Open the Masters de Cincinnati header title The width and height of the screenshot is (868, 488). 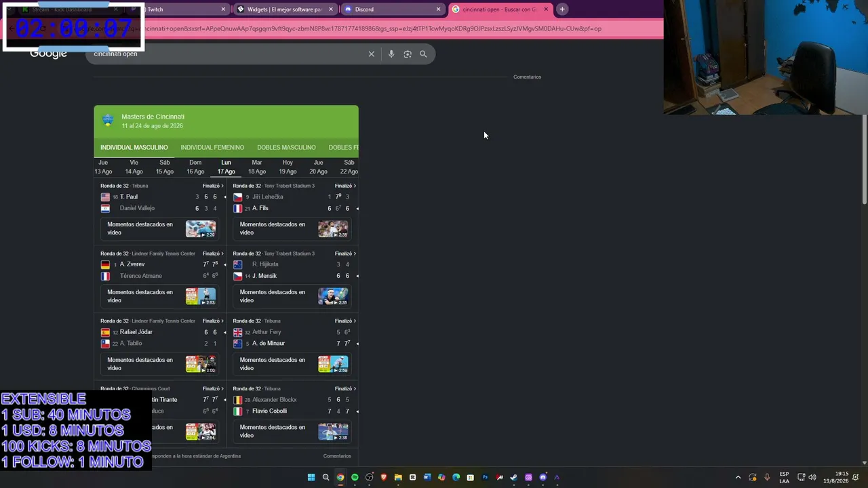click(x=153, y=117)
